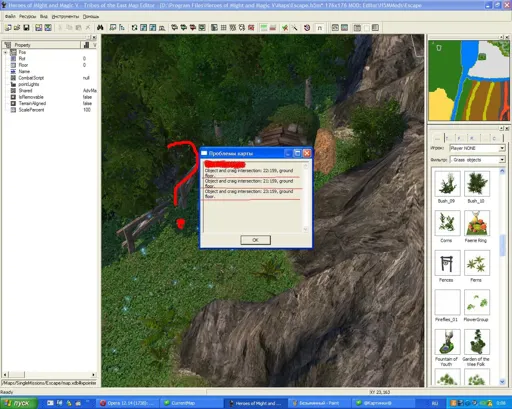Select the Bush_09 object thumbnail
Viewport: 512px width, 409px height.
(447, 184)
